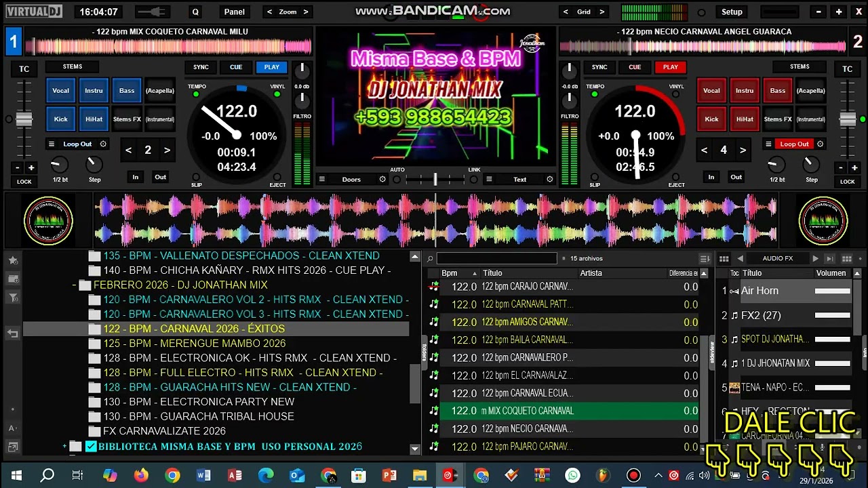Adjust the pitch fader on deck 2
Screen dimensions: 868x488
848,120
